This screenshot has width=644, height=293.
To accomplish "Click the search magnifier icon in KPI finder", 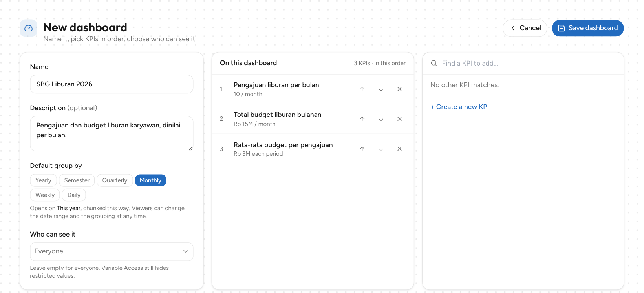I will coord(434,63).
